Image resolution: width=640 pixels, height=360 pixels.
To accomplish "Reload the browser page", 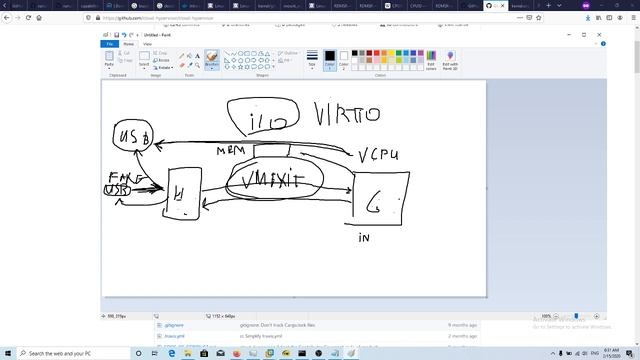I will (x=28, y=18).
